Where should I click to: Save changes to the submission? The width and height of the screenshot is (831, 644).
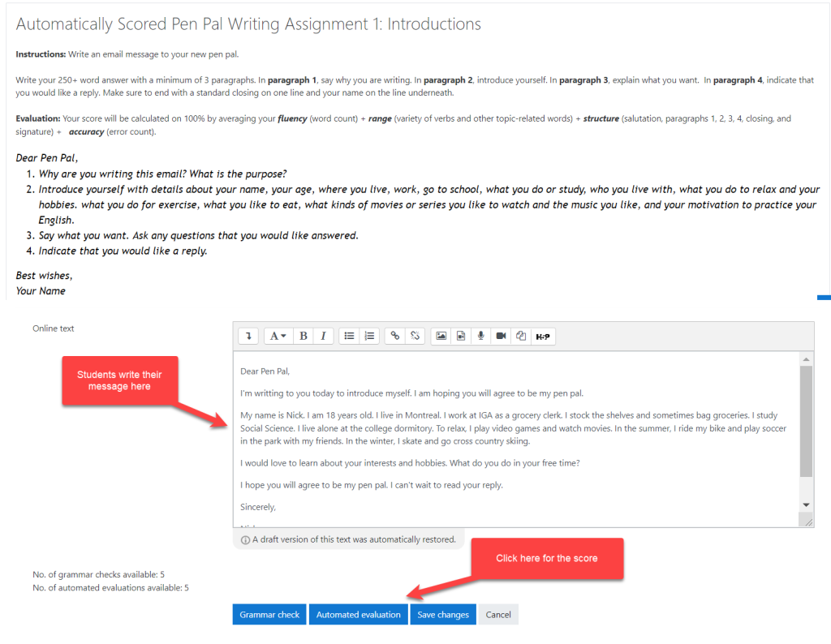(x=443, y=614)
